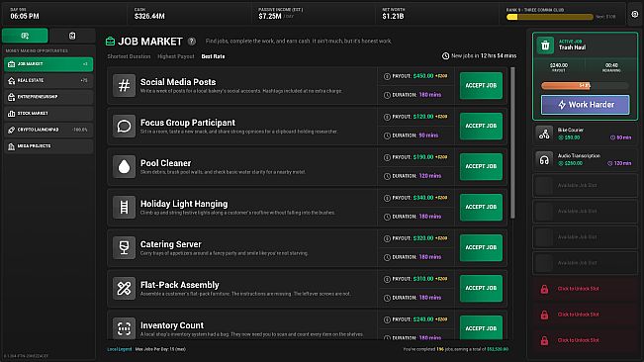Click the New jobs timer clock icon

(445, 55)
